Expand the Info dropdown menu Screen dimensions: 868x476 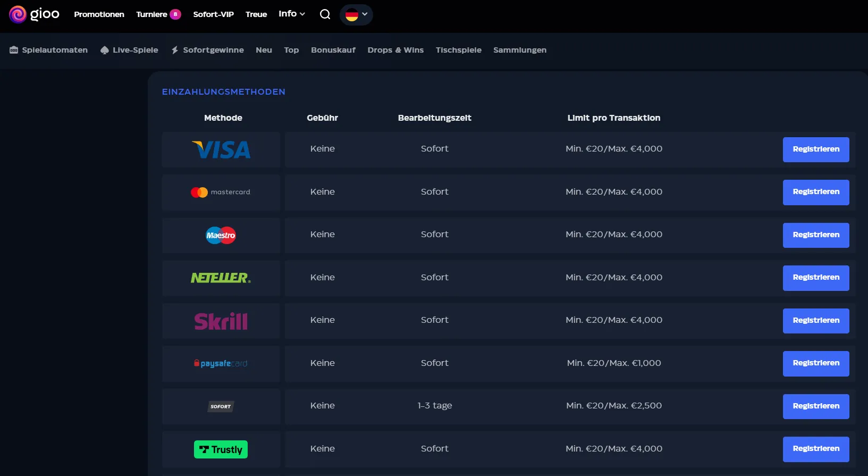(x=292, y=14)
